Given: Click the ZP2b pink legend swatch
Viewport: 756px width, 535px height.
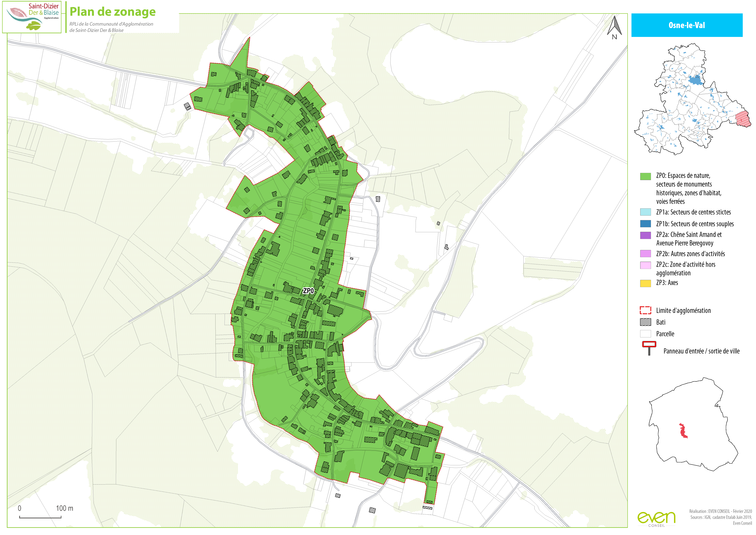Looking at the screenshot, I should tap(645, 254).
